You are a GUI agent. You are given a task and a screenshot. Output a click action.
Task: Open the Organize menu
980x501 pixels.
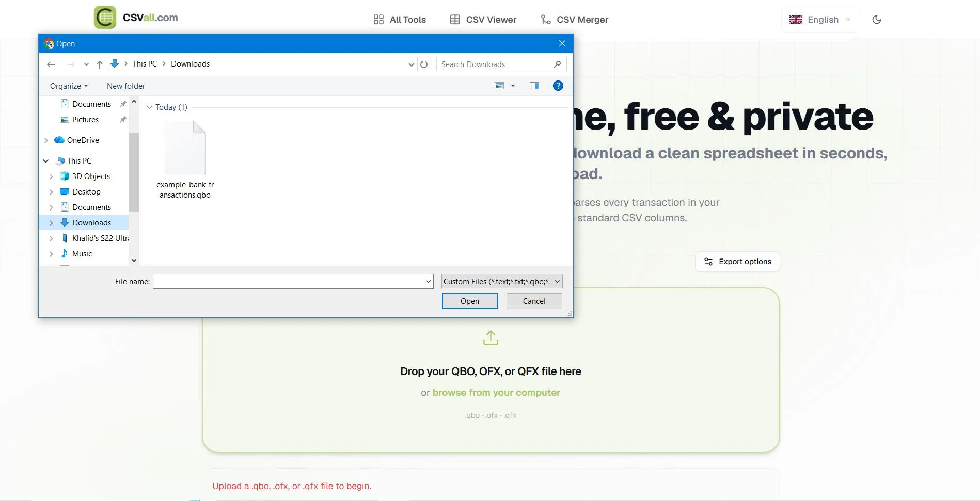69,86
